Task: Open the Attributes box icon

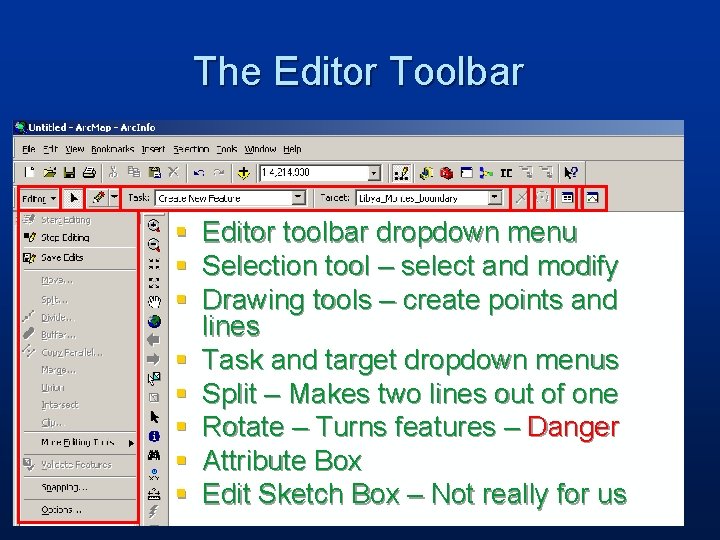Action: 567,198
